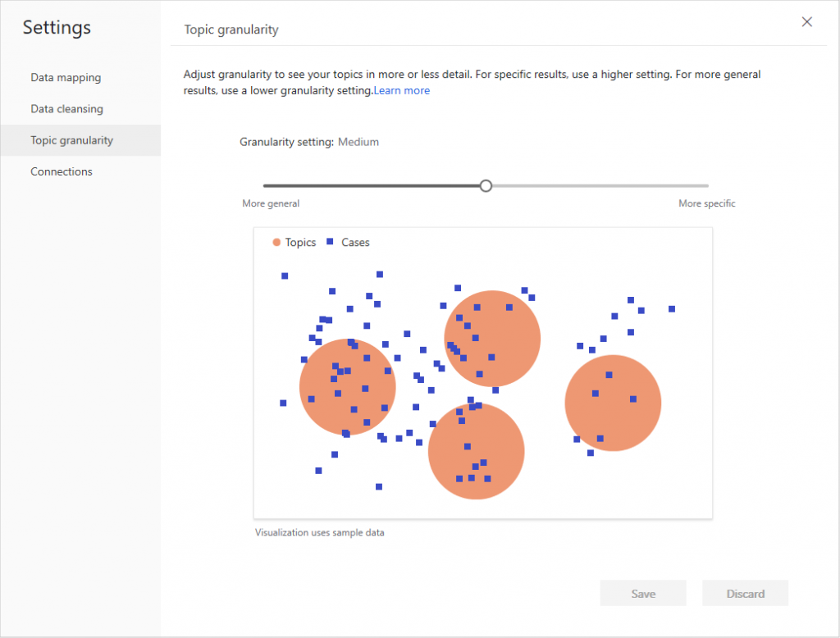Open the Data cleansing settings section
The height and width of the screenshot is (638, 840).
click(x=66, y=108)
